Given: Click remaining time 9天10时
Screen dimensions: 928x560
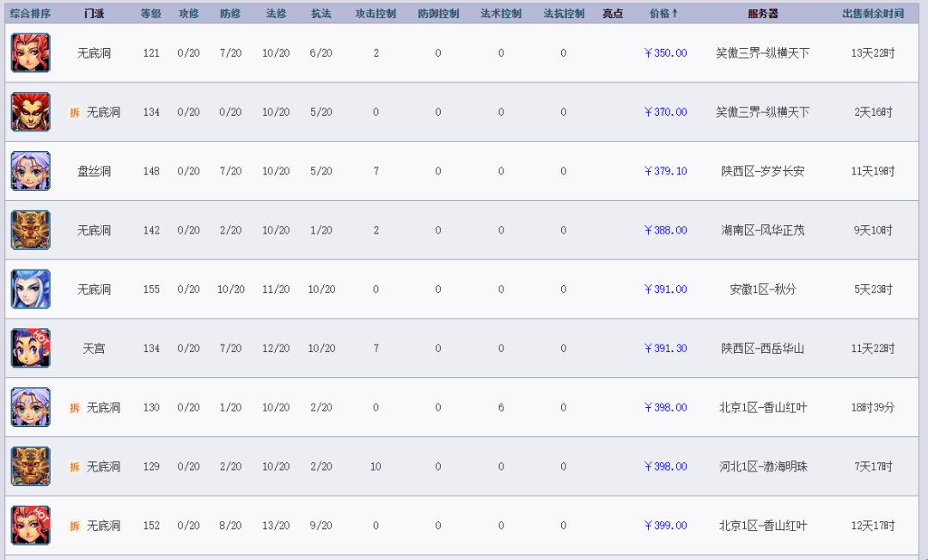Looking at the screenshot, I should [873, 231].
